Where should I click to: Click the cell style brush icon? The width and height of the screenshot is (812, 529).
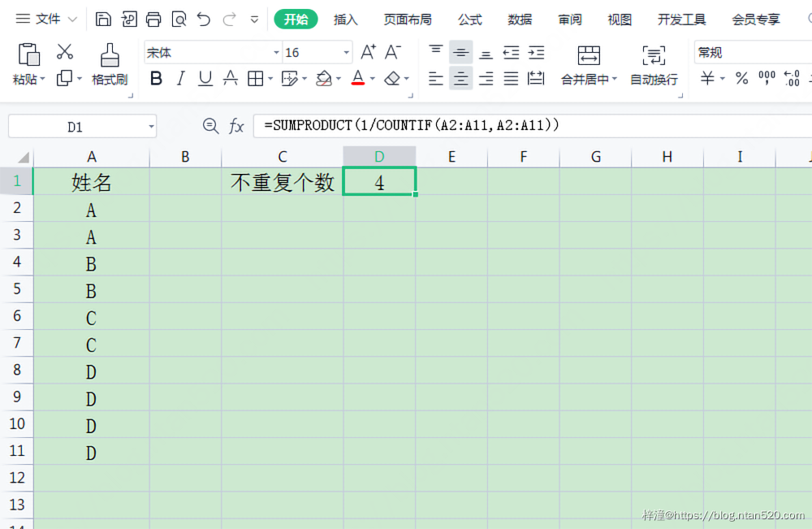290,79
